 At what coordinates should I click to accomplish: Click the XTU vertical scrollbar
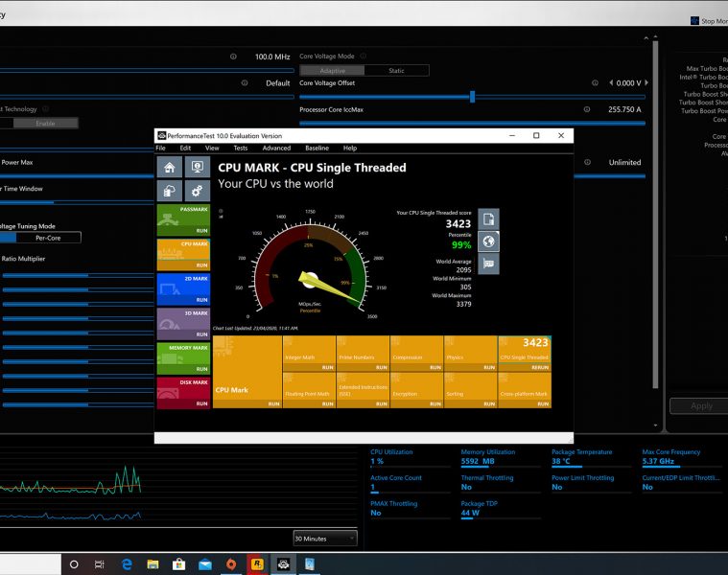655,215
